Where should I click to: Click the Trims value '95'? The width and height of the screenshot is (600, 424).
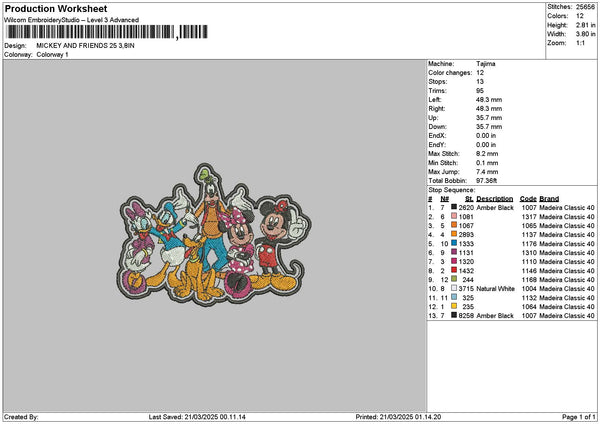point(480,91)
